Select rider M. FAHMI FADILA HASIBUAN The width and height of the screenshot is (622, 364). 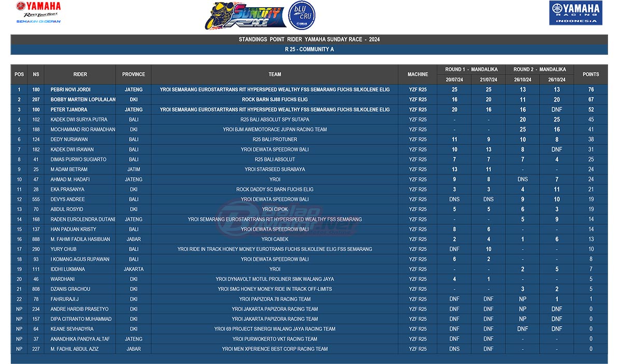pyautogui.click(x=80, y=239)
